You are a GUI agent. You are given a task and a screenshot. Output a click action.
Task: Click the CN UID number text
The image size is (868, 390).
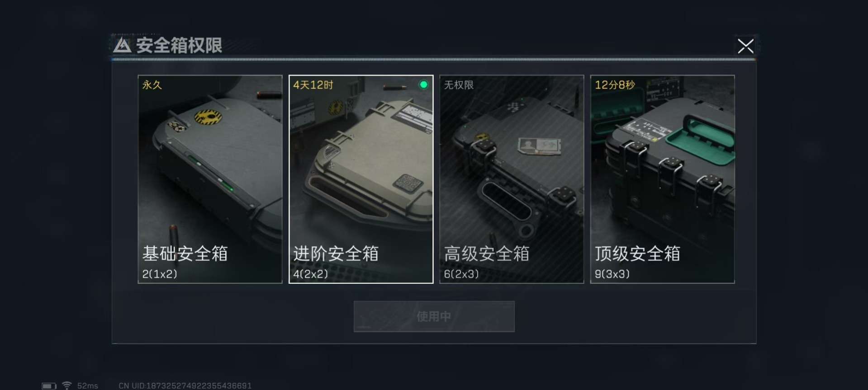(185, 385)
